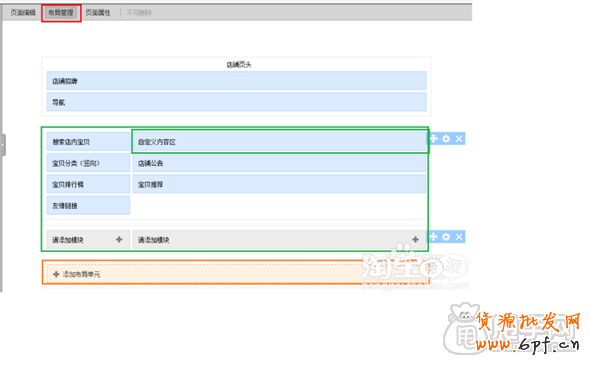Click the plus icon in the narrow 请添加模块 column
The height and width of the screenshot is (366, 590).
pyautogui.click(x=119, y=239)
